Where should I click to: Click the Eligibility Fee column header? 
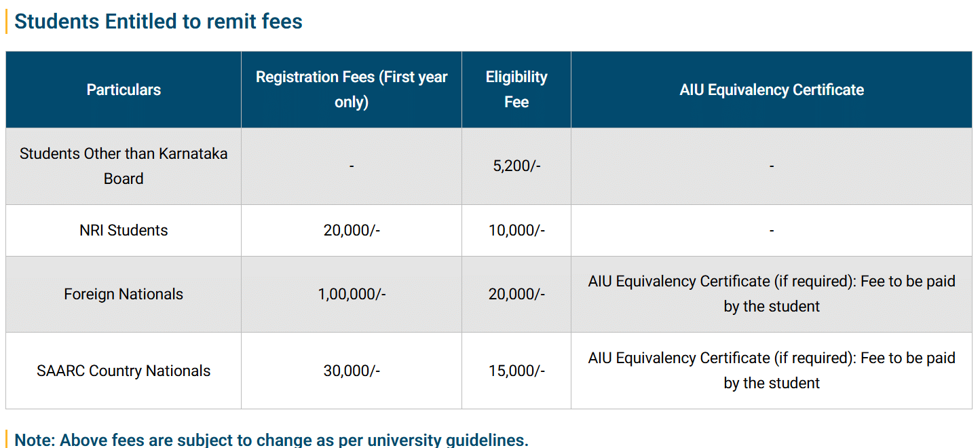pos(516,90)
